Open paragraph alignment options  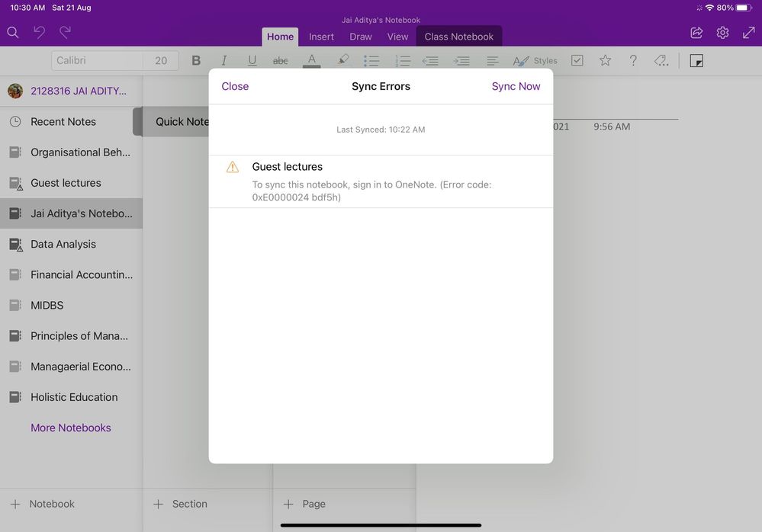[492, 61]
